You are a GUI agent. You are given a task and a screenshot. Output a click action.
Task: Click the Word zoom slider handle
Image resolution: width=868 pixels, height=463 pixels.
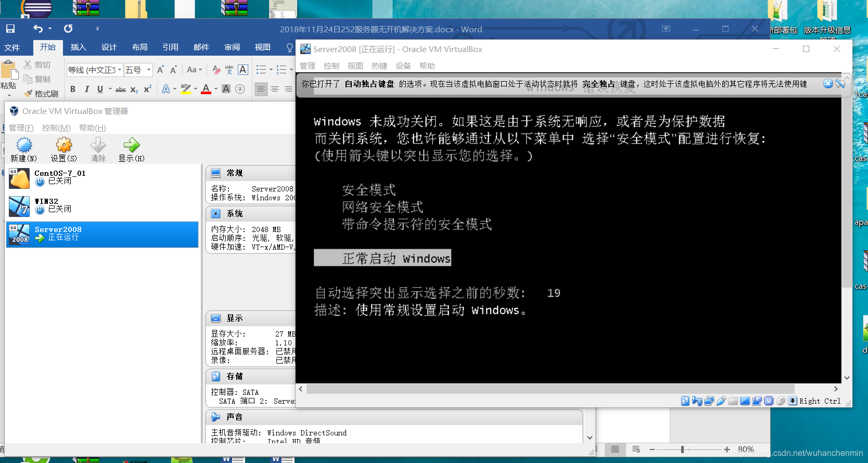(682, 449)
